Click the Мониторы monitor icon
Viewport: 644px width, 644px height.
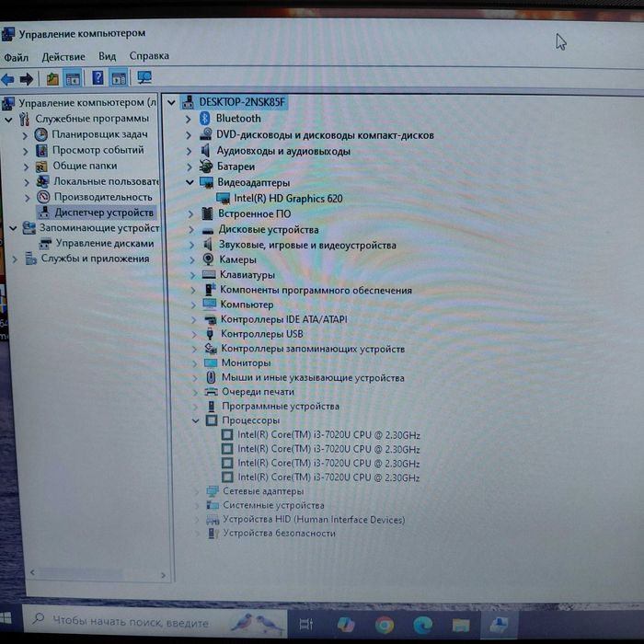pyautogui.click(x=211, y=362)
